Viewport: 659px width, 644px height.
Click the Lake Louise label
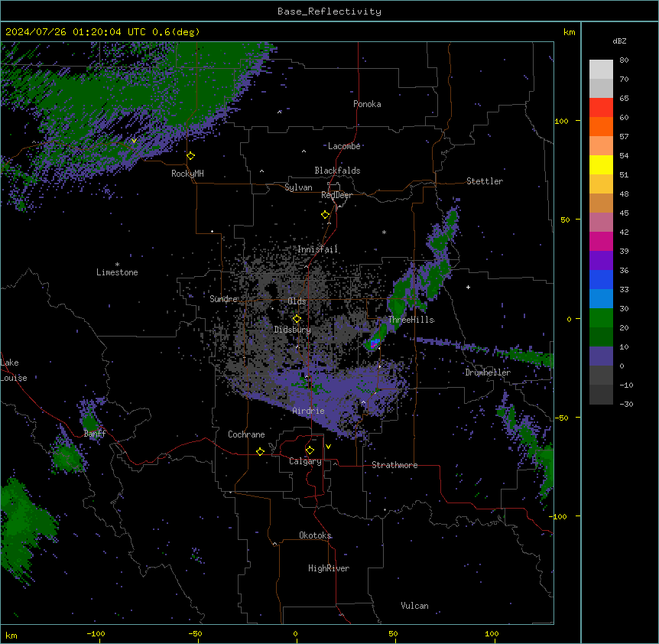point(14,370)
